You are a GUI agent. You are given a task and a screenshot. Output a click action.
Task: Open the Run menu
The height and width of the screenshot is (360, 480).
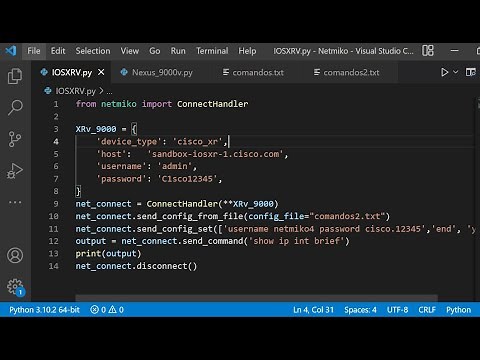pyautogui.click(x=178, y=51)
